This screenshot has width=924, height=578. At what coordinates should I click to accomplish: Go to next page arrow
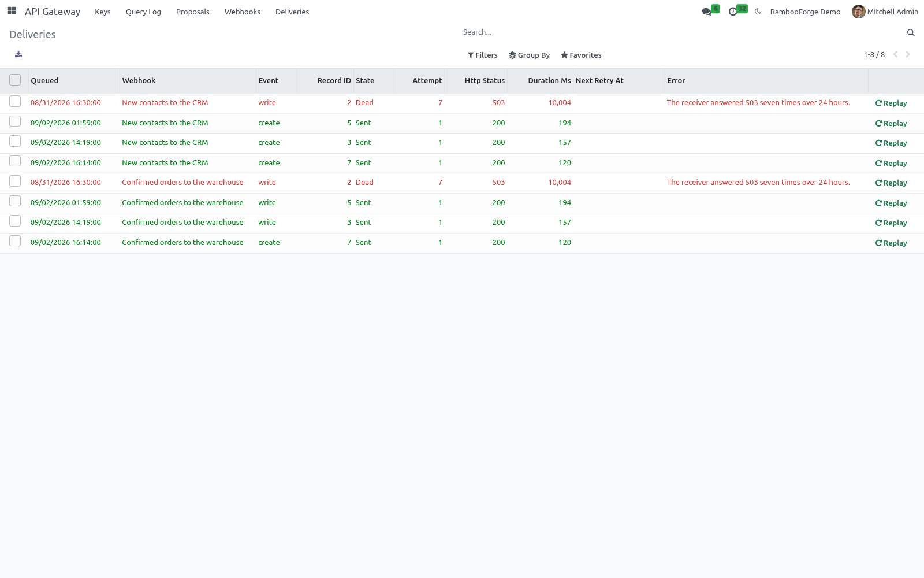click(x=908, y=54)
